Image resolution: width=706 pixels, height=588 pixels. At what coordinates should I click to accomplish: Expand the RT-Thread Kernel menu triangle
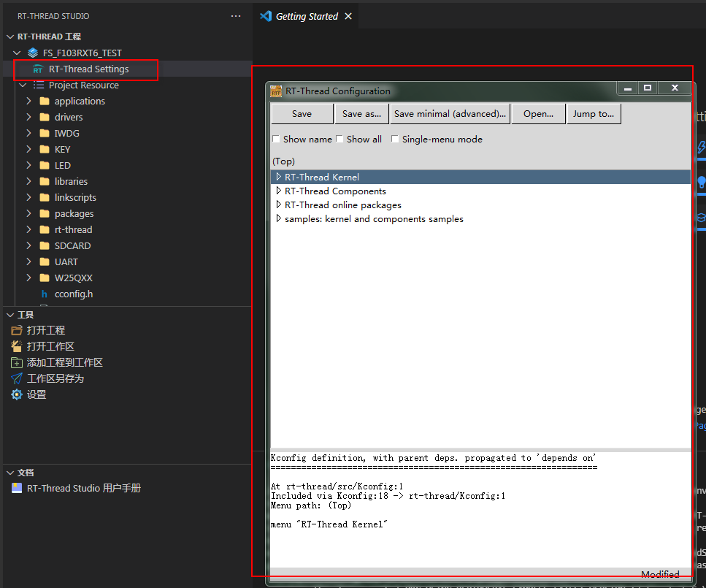tap(279, 177)
